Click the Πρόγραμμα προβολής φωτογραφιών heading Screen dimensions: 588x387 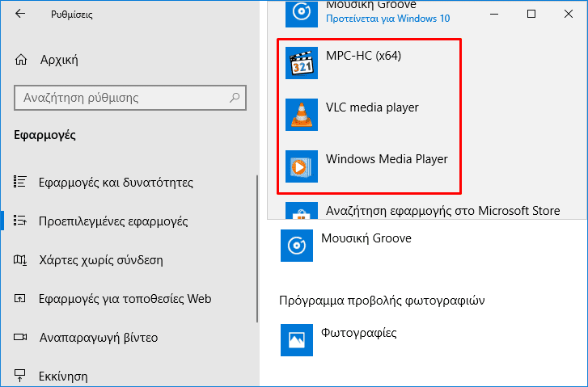point(382,301)
